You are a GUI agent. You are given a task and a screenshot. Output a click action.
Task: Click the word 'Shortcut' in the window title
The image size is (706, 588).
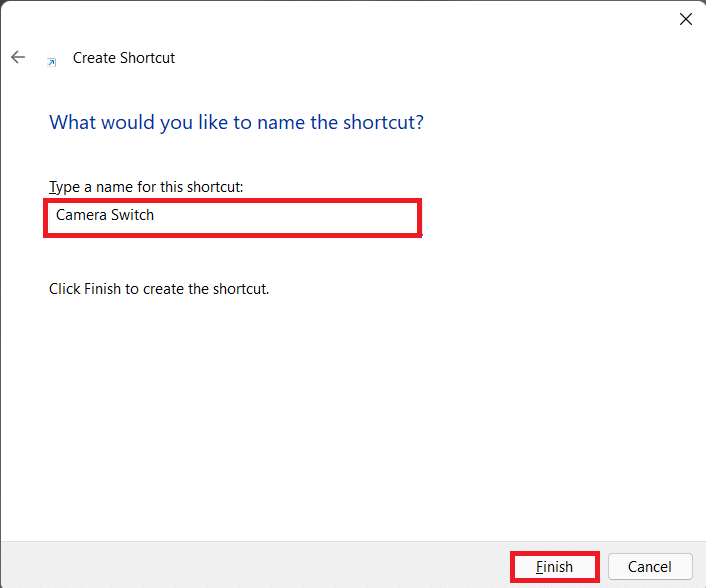(x=148, y=58)
